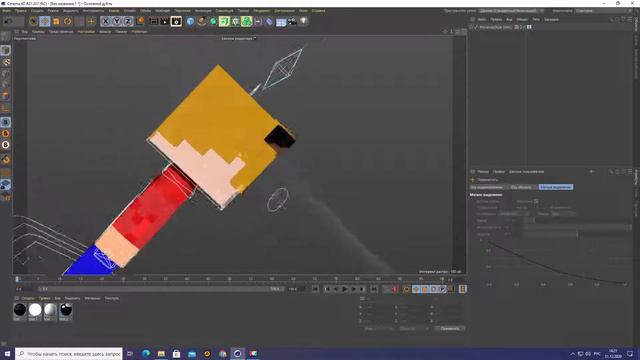The width and height of the screenshot is (640, 360).
Task: Toggle Rotation keyframe recording
Action: (433, 289)
